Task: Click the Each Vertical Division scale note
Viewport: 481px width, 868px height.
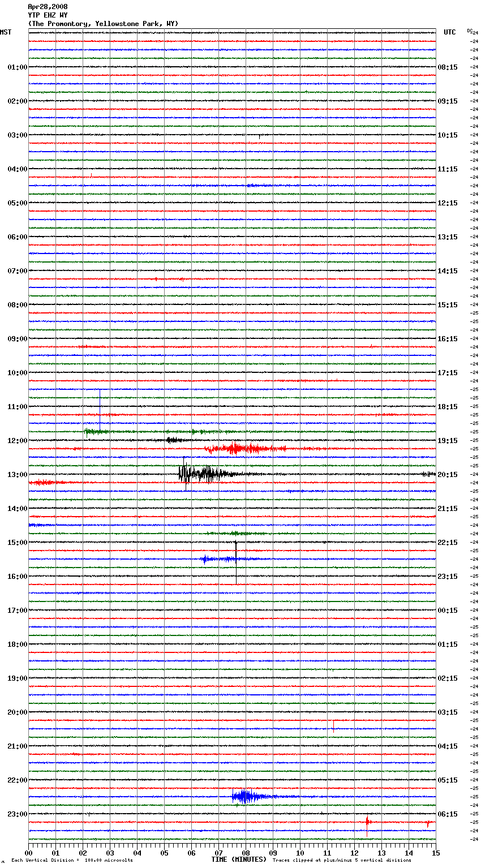Action: point(72,861)
